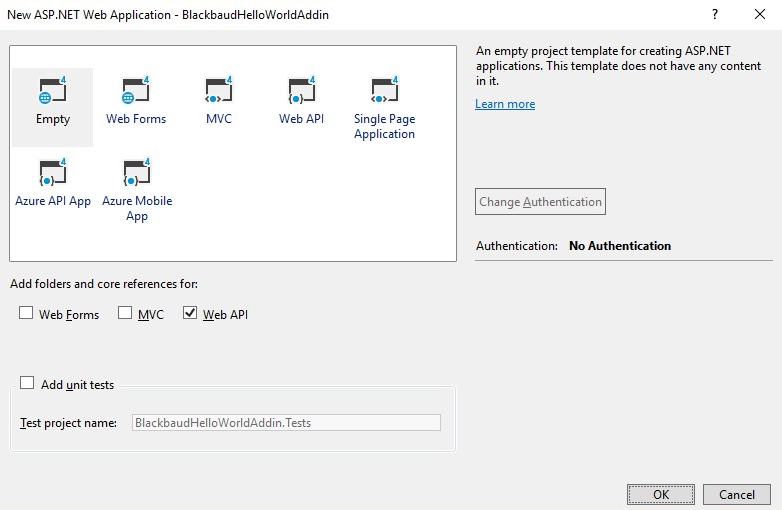The image size is (782, 510).
Task: Enable the Web Forms references checkbox
Action: 26,314
